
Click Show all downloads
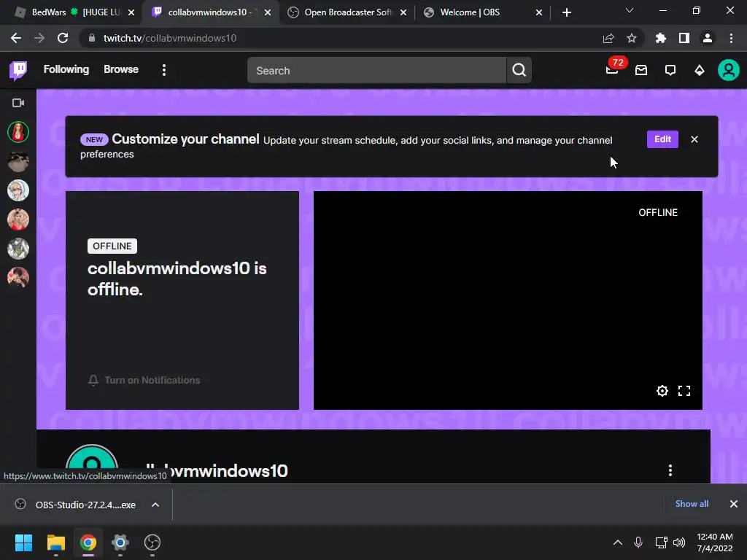(x=692, y=504)
